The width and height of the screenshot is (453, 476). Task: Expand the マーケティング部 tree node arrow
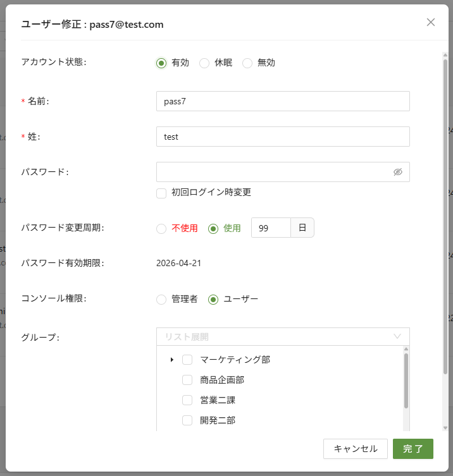tap(172, 360)
